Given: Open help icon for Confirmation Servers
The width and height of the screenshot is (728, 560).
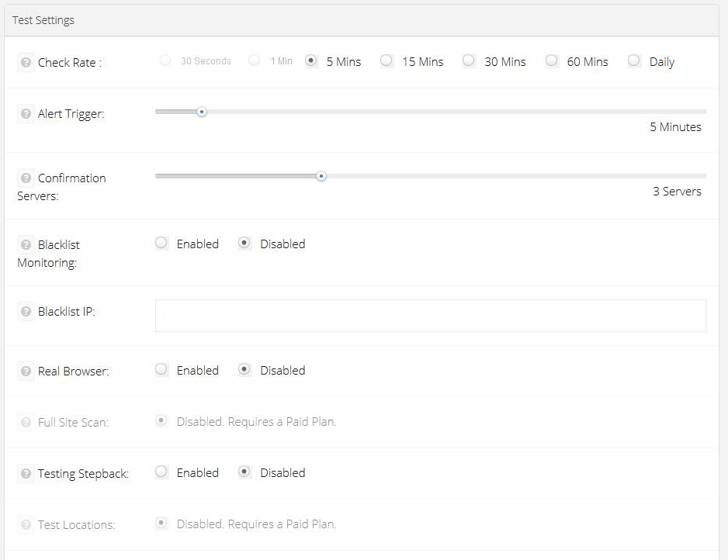Looking at the screenshot, I should click(x=26, y=178).
